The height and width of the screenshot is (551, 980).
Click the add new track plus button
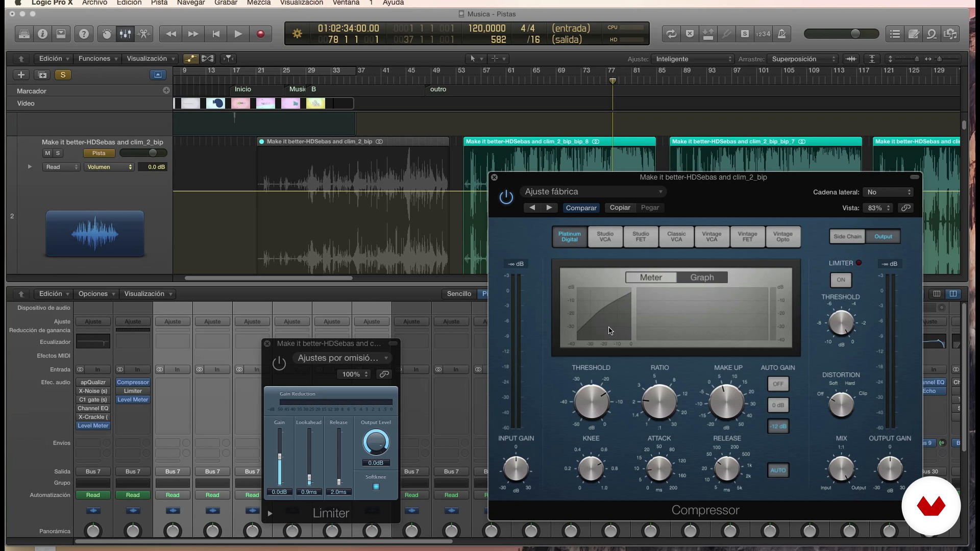[x=21, y=75]
